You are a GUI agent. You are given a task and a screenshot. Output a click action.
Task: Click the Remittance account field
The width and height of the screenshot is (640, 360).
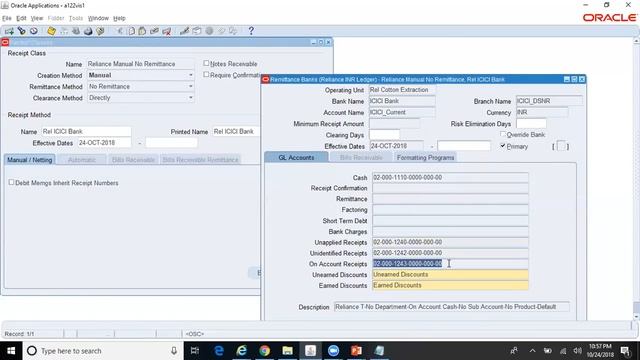[450, 199]
